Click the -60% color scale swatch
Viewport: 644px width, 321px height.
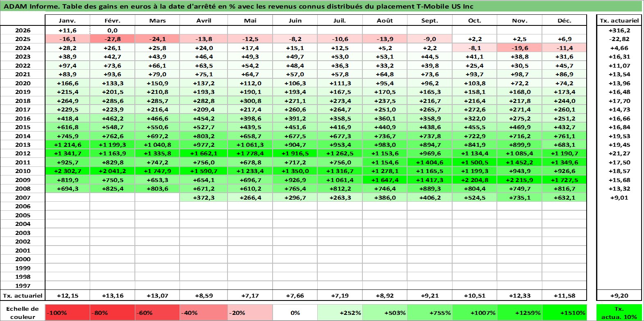[x=157, y=312]
